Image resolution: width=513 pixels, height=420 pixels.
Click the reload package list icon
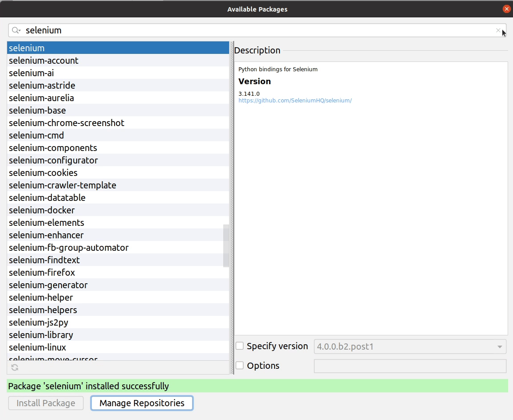(14, 367)
